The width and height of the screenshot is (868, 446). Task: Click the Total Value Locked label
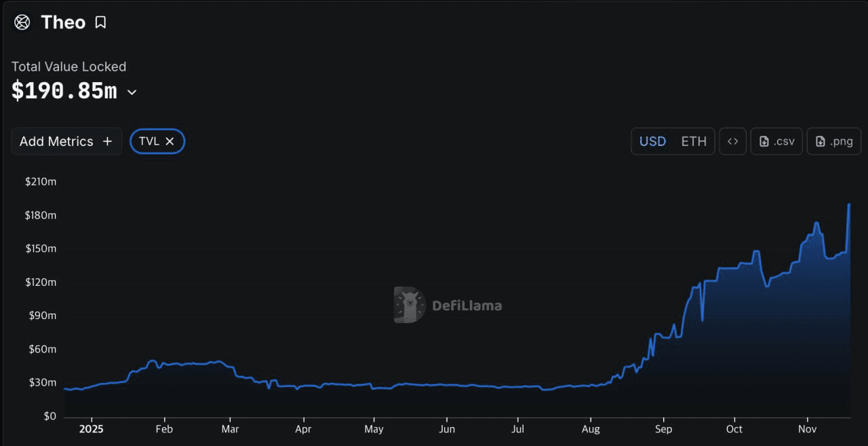[x=68, y=67]
